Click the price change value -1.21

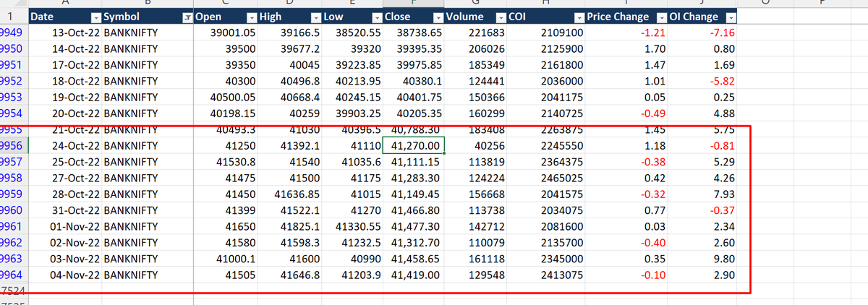655,33
